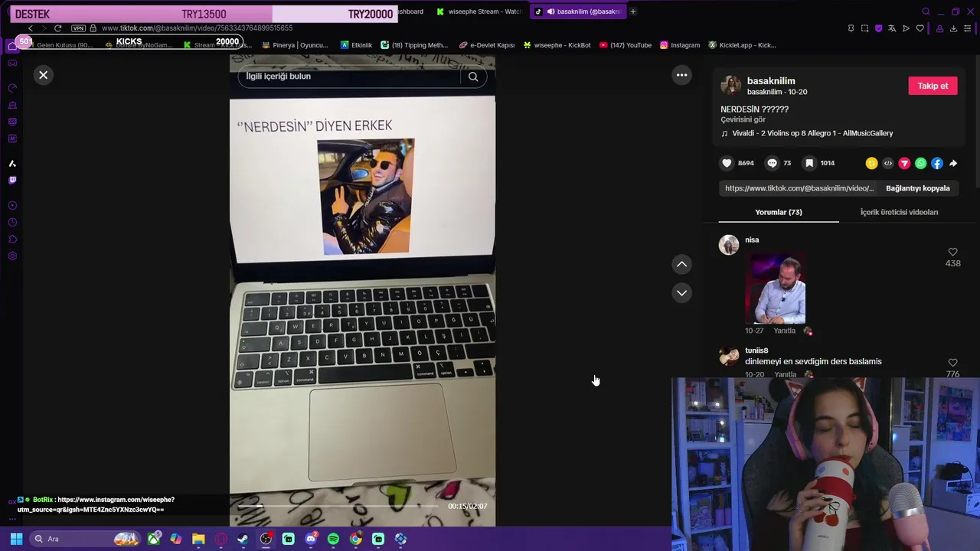Click the video progress bar

(338, 506)
